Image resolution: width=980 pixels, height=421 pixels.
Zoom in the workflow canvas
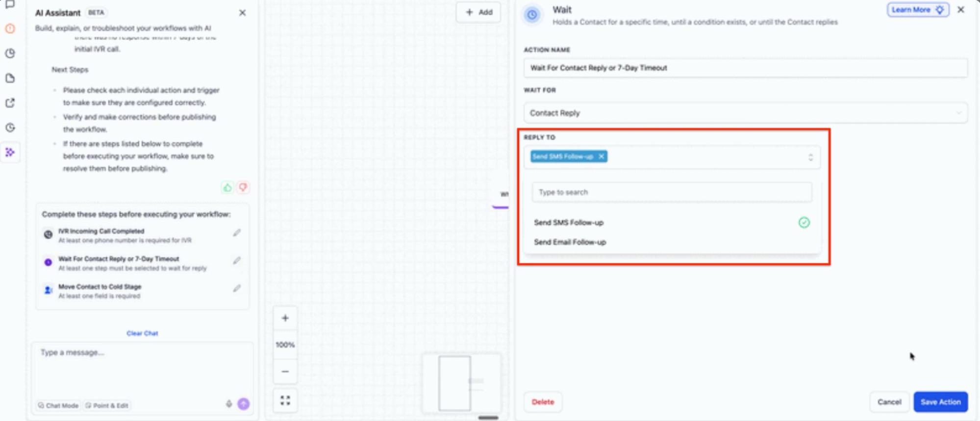pos(285,318)
